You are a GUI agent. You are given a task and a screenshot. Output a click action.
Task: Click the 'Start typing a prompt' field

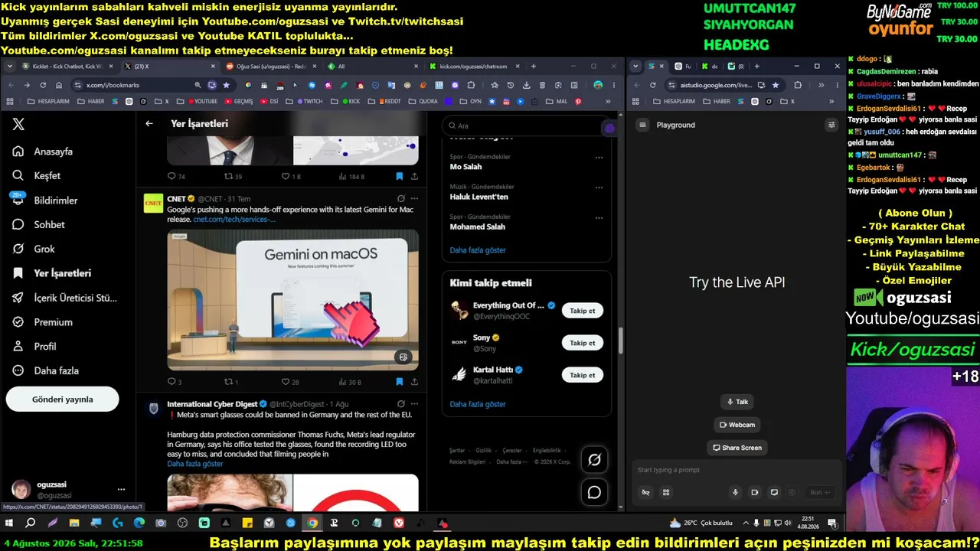737,470
